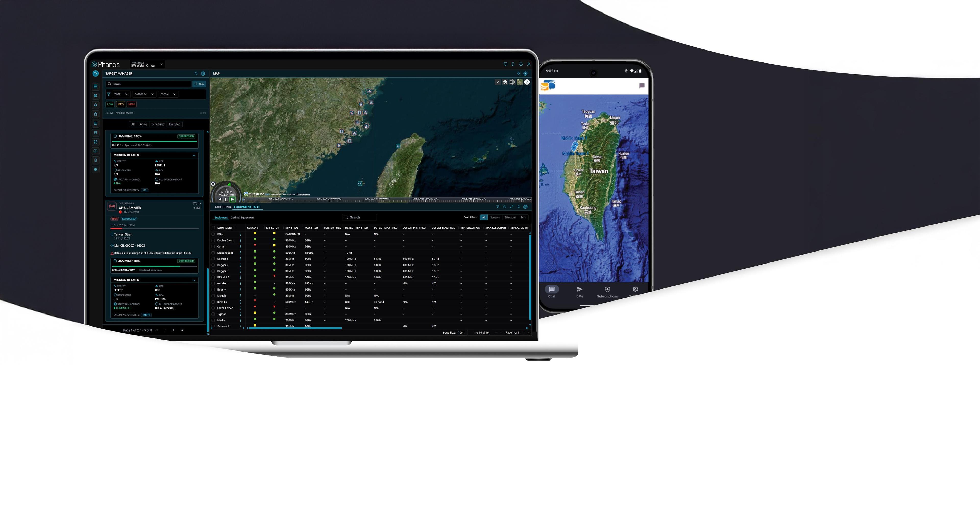This screenshot has width=980, height=527.
Task: Click the Jamming 80% progress bar
Action: [154, 266]
